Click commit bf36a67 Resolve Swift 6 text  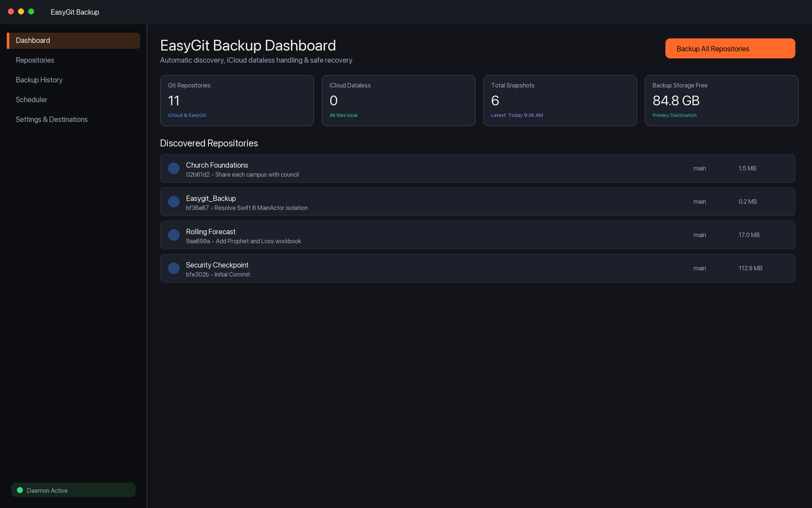tap(247, 208)
